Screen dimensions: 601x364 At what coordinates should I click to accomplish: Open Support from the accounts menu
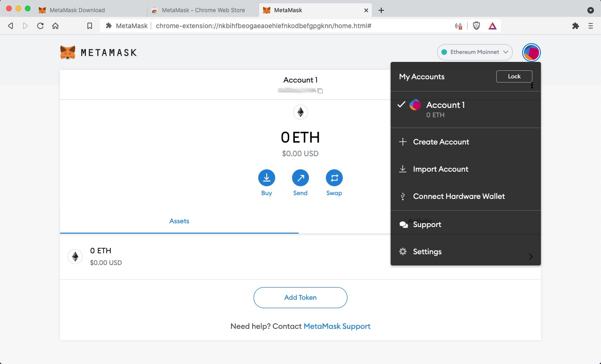[x=466, y=224]
